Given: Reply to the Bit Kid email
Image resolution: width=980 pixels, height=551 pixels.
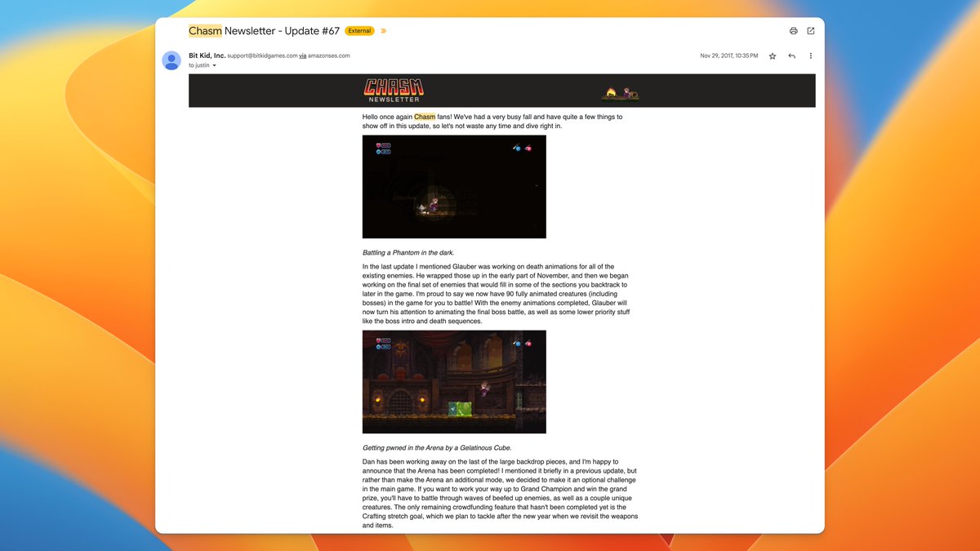Looking at the screenshot, I should [x=791, y=56].
